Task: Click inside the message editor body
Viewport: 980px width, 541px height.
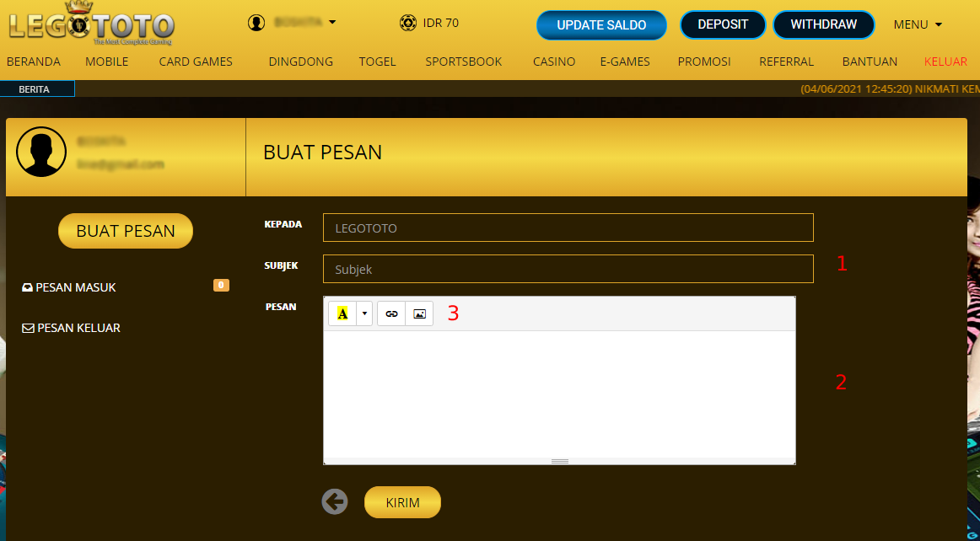Action: [559, 394]
